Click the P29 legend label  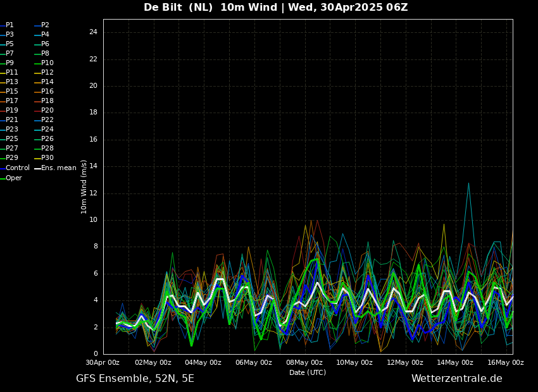click(11, 158)
